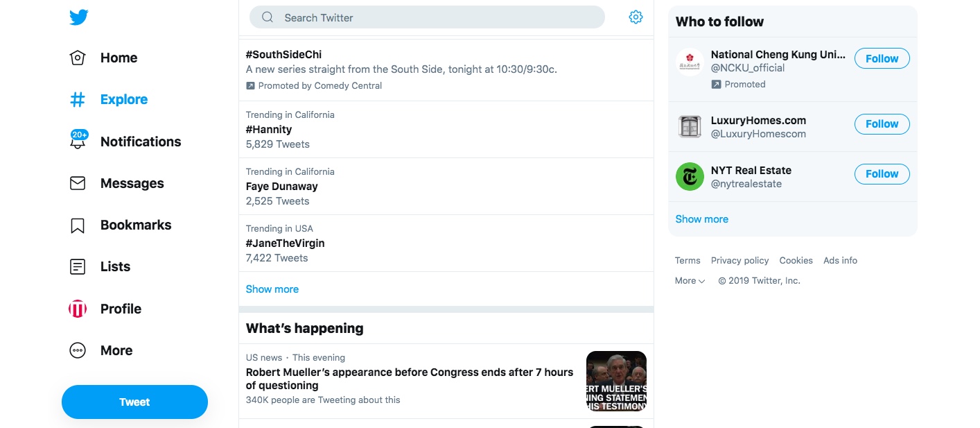Select the Explore hashtag icon
Image resolution: width=980 pixels, height=428 pixels.
[x=78, y=100]
